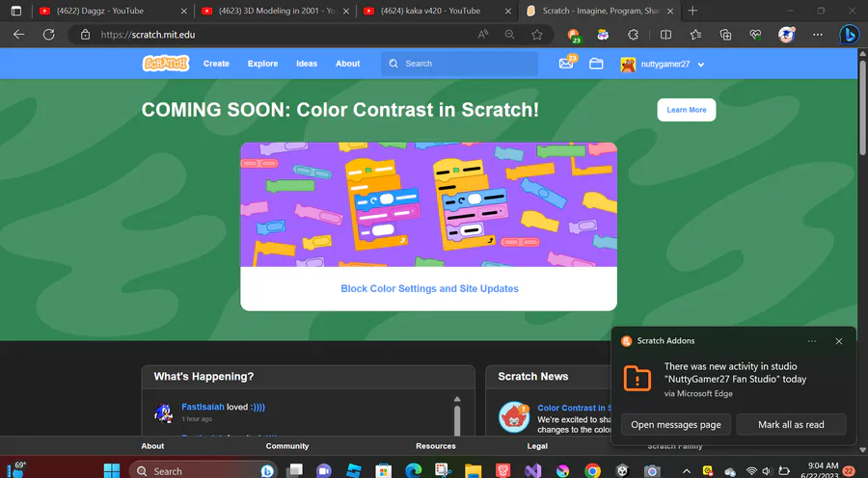Refresh the current page
868x478 pixels.
(x=49, y=35)
